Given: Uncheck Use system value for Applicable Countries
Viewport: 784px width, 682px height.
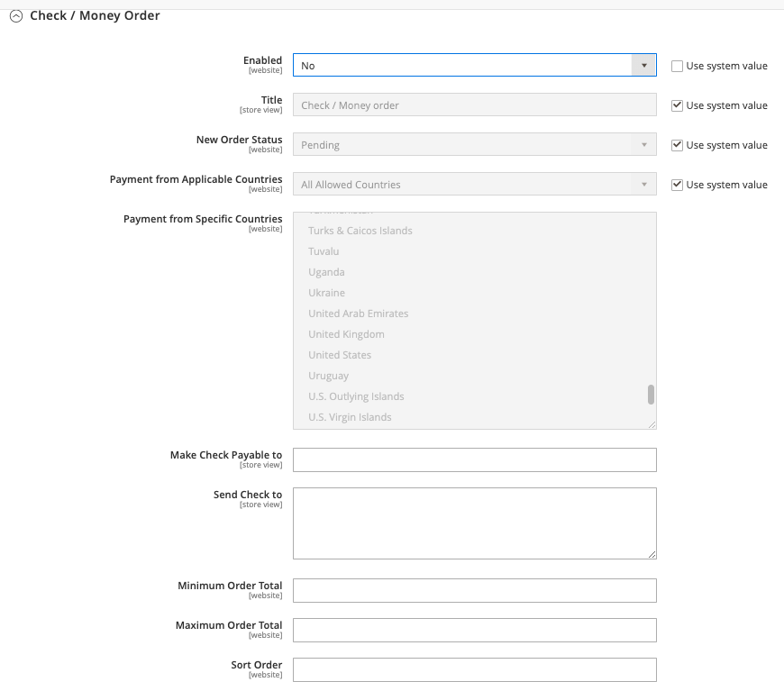Looking at the screenshot, I should click(x=677, y=185).
